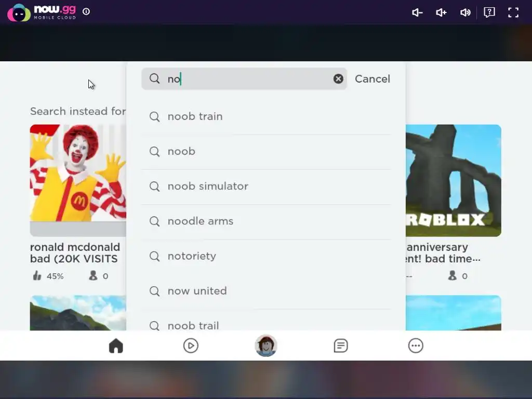Click the 45% thumbs-up rating icon
This screenshot has height=399, width=532.
37,275
